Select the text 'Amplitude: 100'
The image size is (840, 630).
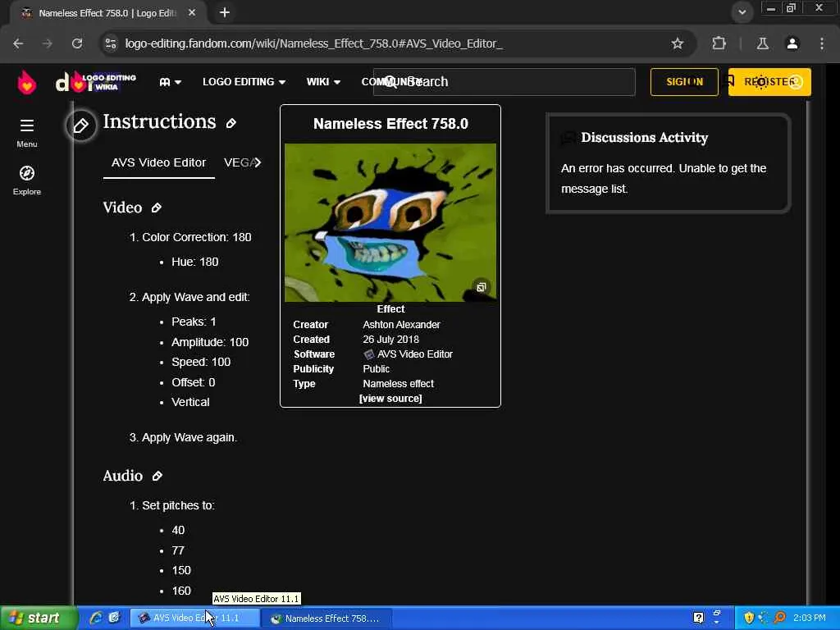pyautogui.click(x=210, y=342)
